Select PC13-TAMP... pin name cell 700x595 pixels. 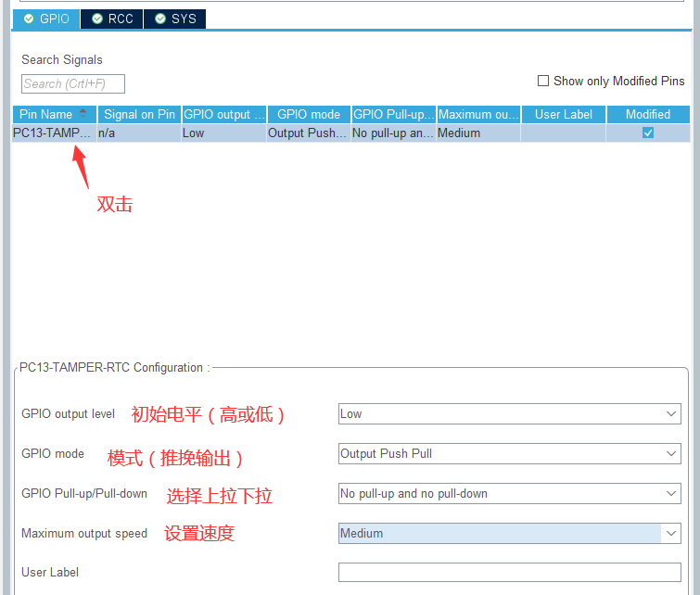pos(55,133)
